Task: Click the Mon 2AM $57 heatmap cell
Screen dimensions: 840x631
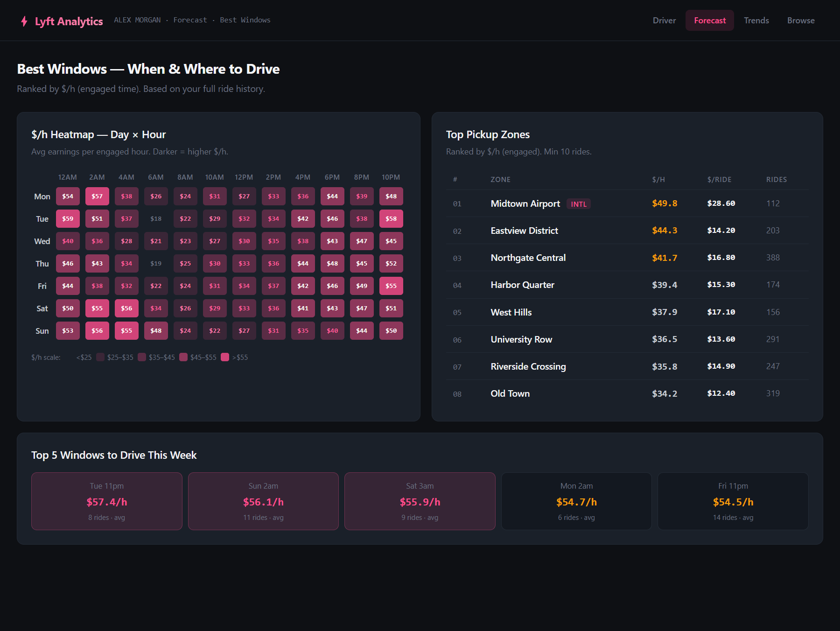Action: click(97, 196)
